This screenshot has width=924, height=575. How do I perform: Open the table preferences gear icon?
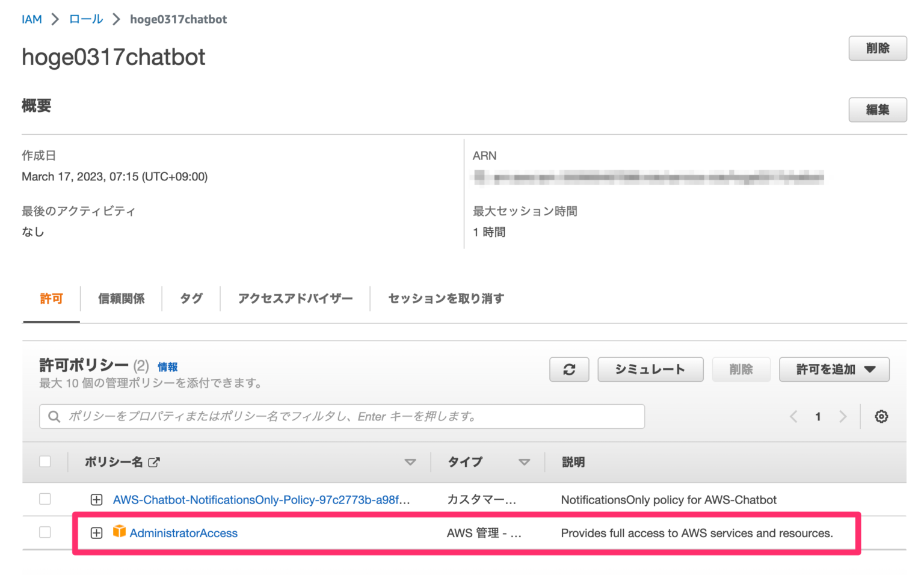(881, 416)
